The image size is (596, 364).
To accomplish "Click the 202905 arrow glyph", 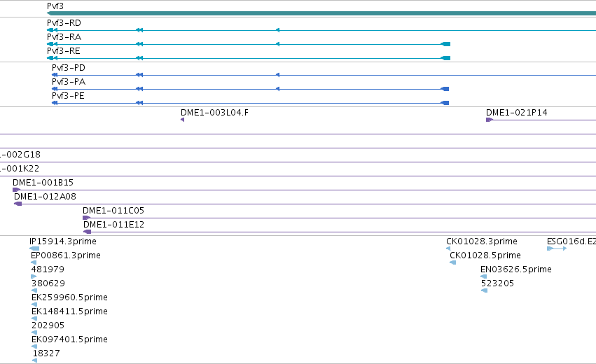I will click(34, 332).
